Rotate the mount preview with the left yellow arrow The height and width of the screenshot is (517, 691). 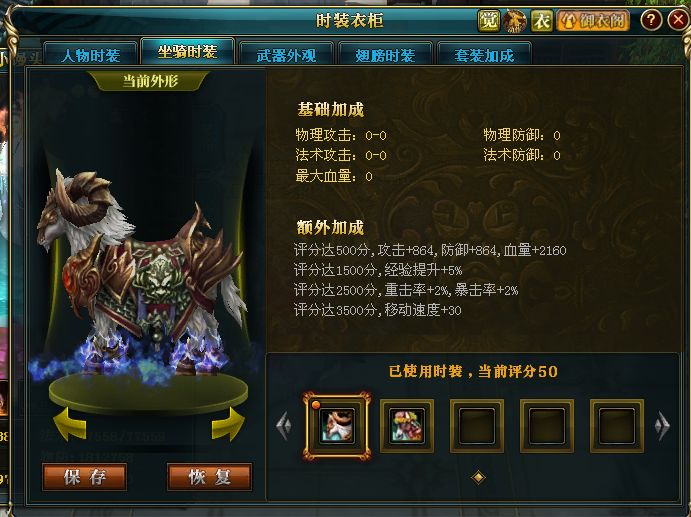(x=70, y=424)
